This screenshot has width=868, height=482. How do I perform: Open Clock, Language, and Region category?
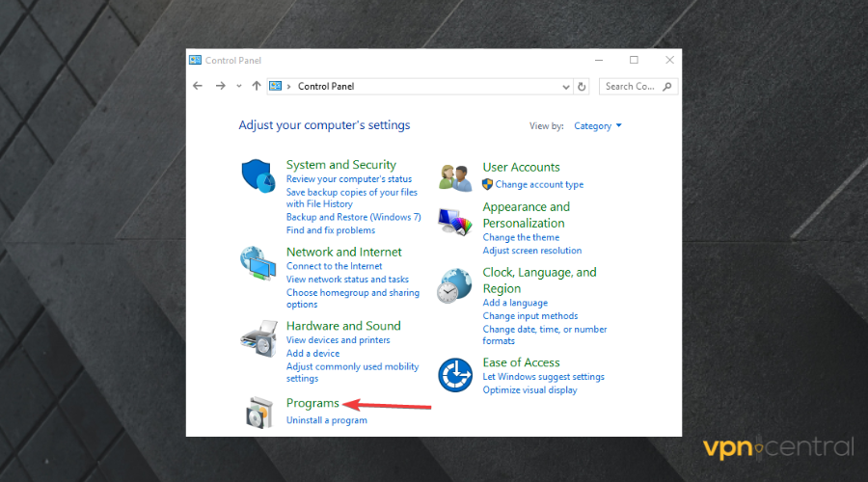[x=539, y=280]
